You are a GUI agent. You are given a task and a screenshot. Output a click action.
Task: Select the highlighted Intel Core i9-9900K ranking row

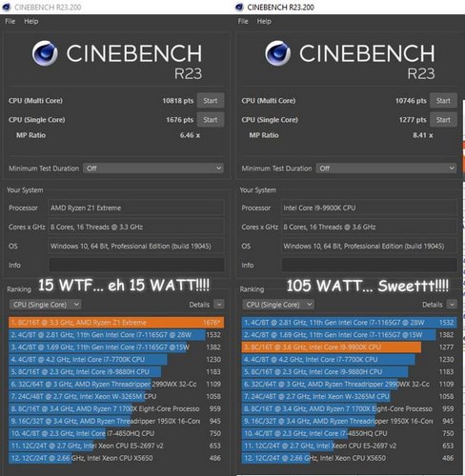[x=349, y=347]
